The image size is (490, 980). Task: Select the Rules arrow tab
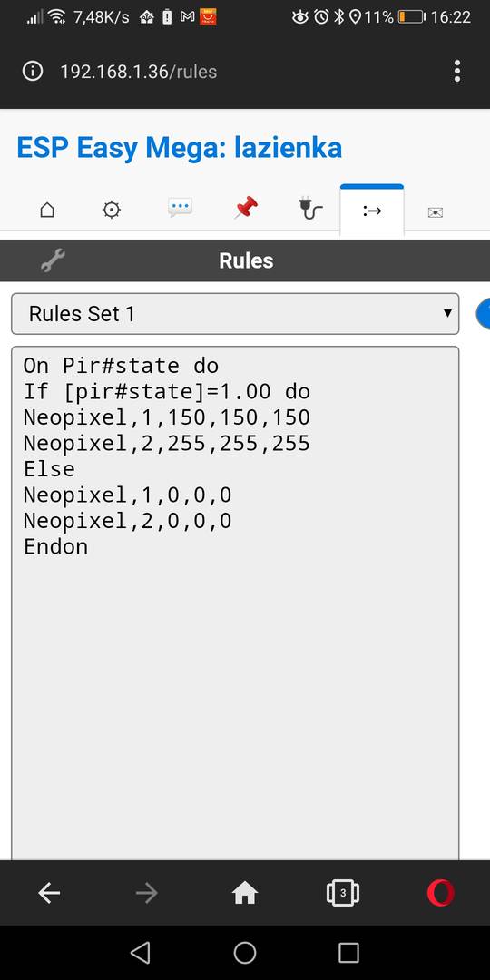[x=372, y=211]
